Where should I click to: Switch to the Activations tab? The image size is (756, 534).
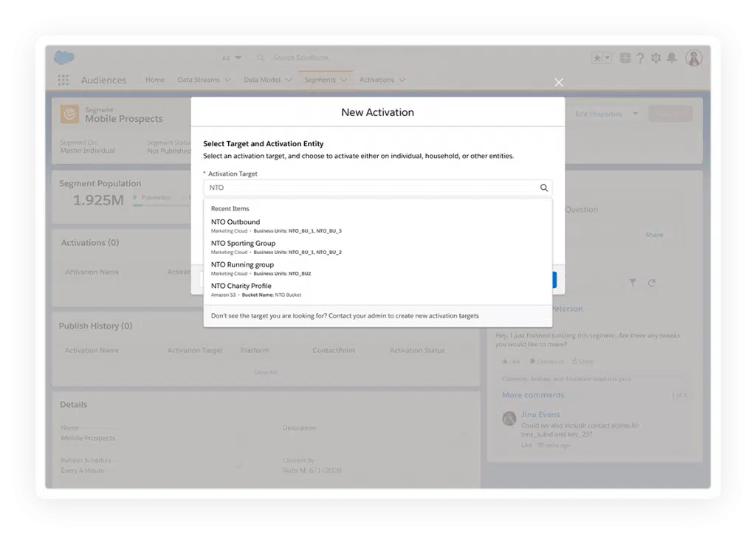(x=377, y=80)
